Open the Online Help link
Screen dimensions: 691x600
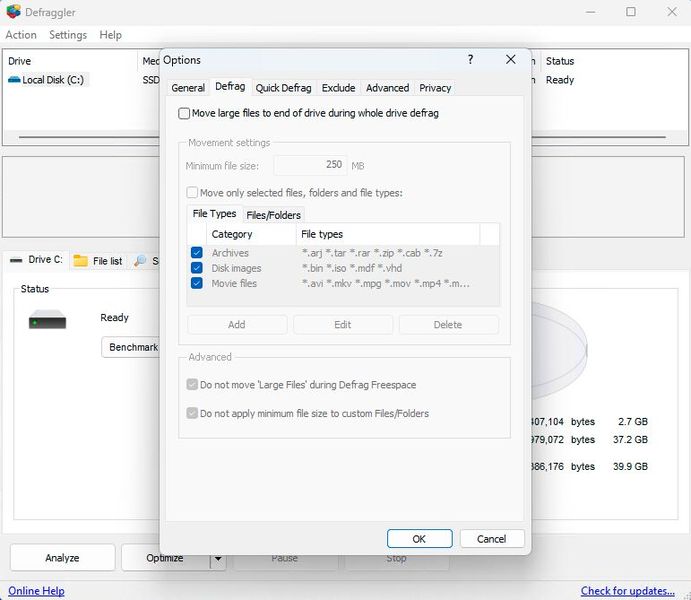pyautogui.click(x=36, y=591)
